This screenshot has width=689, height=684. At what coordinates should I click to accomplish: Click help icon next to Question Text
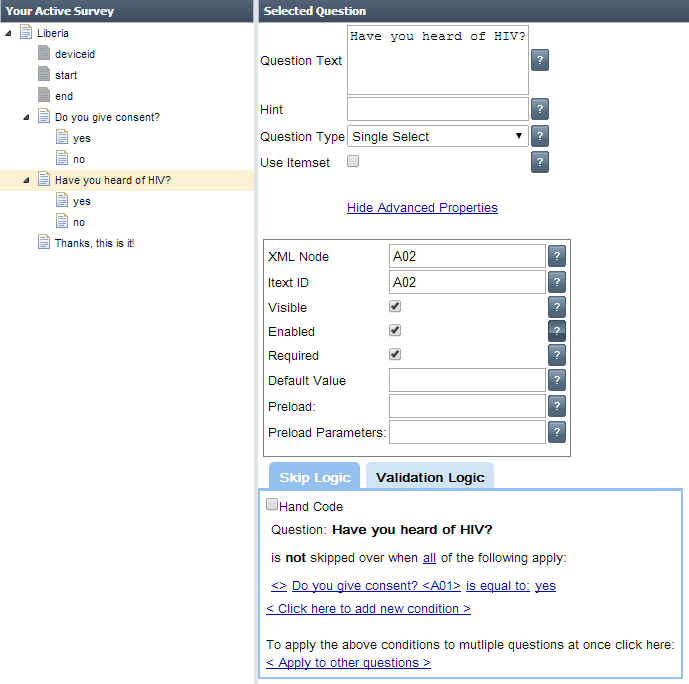[x=539, y=61]
